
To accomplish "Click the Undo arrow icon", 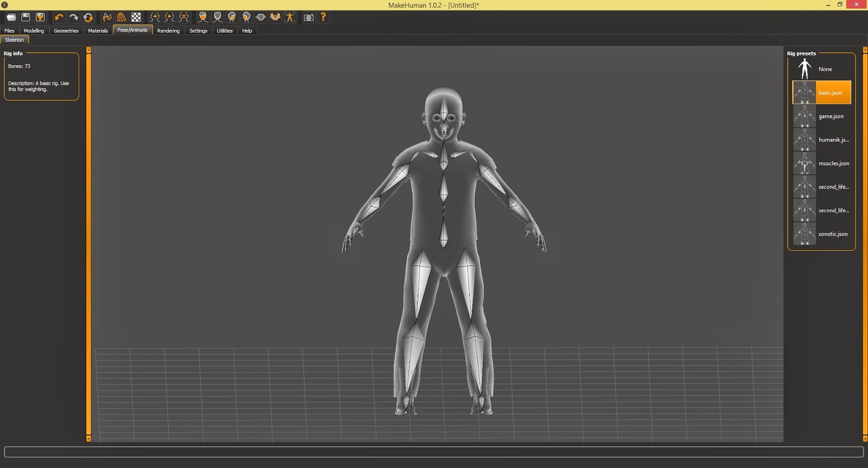I will 59,17.
